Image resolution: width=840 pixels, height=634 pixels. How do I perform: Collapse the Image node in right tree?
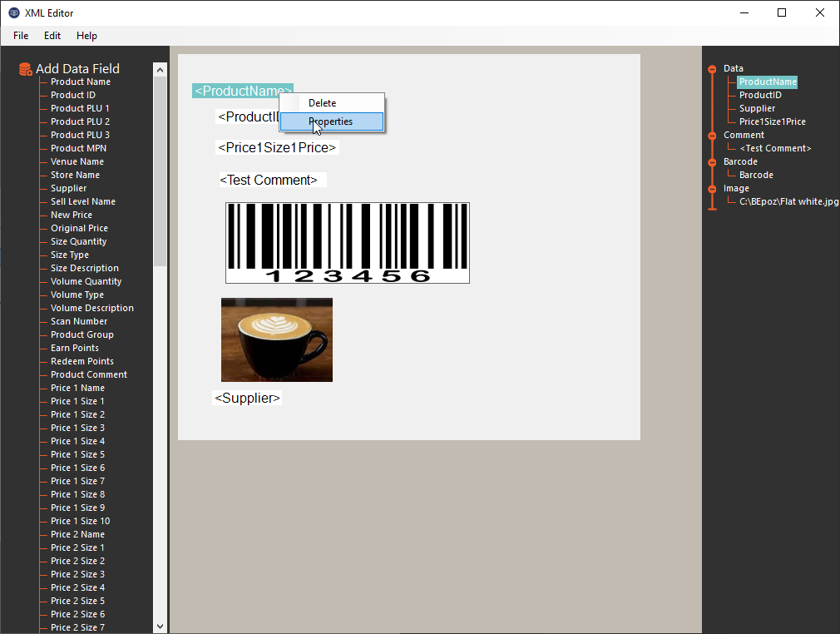click(x=712, y=189)
